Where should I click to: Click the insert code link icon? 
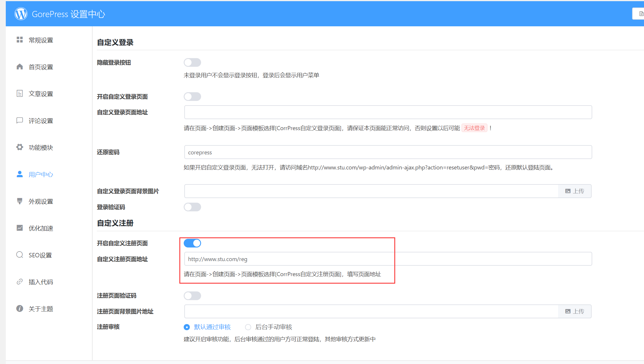pos(20,282)
